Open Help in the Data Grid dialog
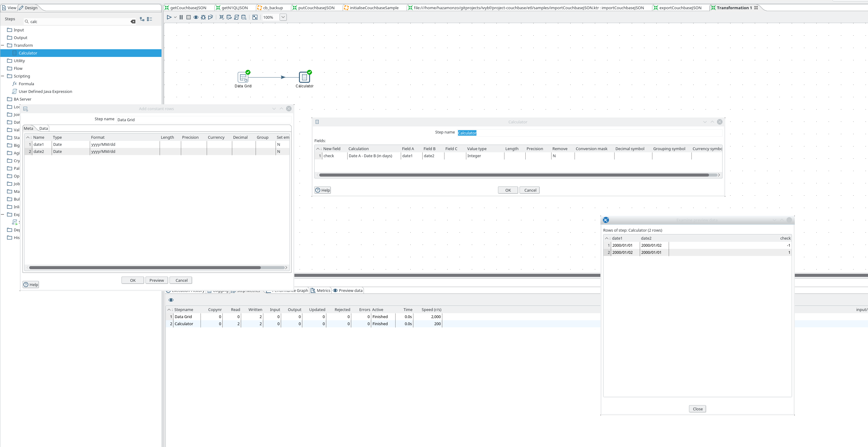This screenshot has width=868, height=447. coord(31,285)
